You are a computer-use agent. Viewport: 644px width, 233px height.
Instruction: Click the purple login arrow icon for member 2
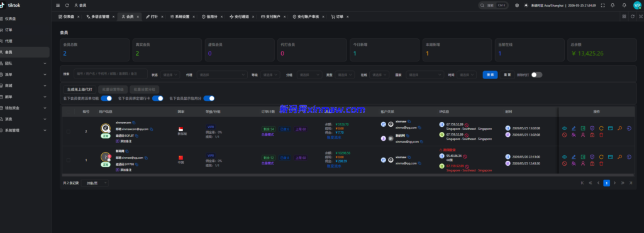tap(629, 128)
